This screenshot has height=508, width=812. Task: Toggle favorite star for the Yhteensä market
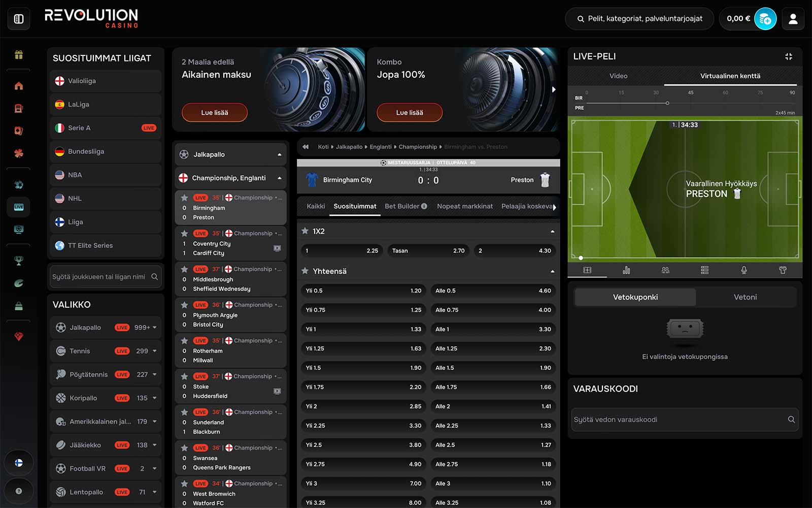click(x=305, y=271)
